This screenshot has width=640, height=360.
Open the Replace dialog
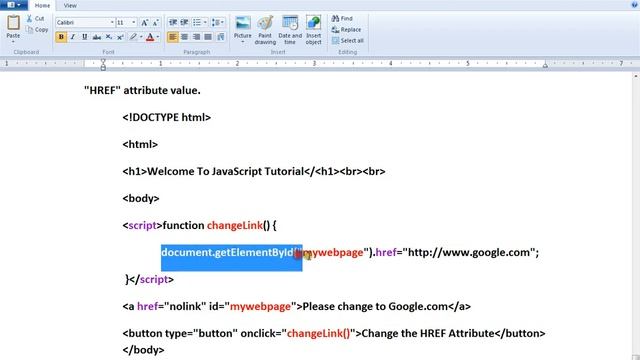pos(346,29)
